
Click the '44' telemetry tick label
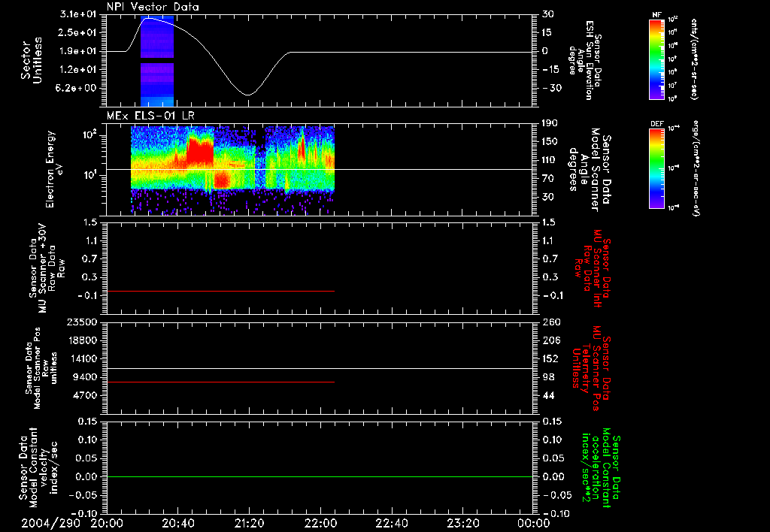(x=548, y=395)
